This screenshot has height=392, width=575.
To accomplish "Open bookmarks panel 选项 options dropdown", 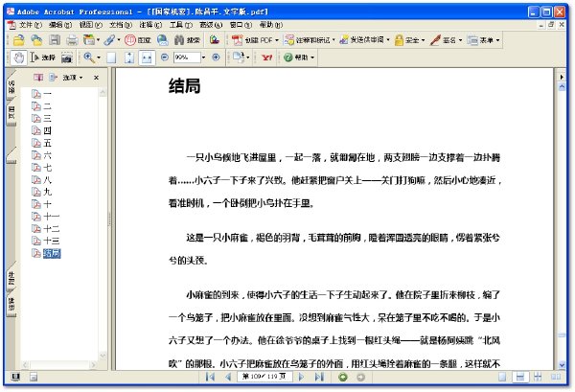I will coord(73,78).
